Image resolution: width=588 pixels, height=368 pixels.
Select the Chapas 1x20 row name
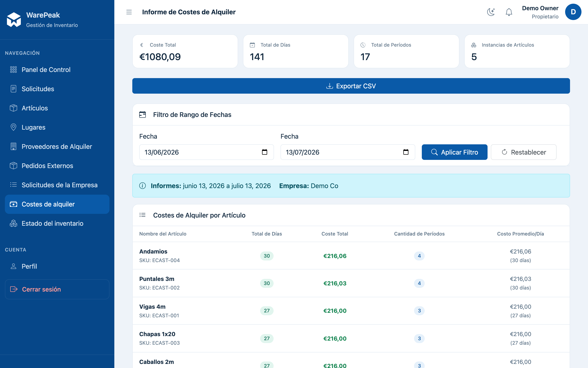pos(157,334)
